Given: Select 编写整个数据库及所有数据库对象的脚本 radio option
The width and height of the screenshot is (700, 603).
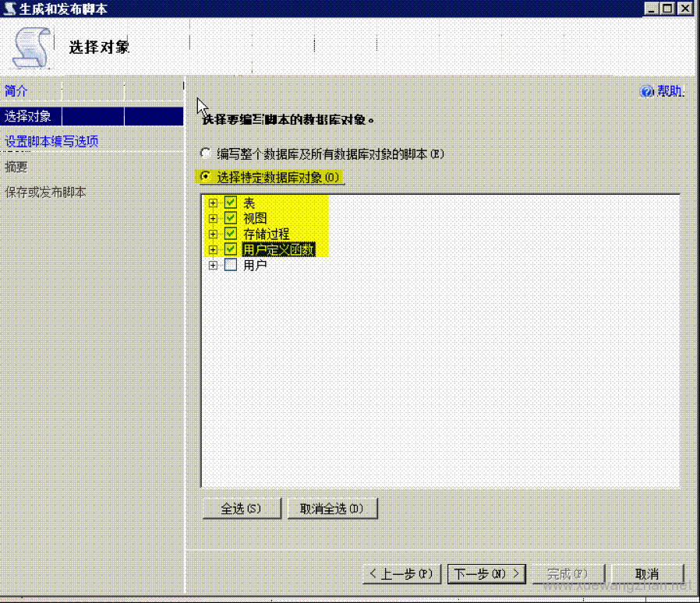Looking at the screenshot, I should click(206, 153).
